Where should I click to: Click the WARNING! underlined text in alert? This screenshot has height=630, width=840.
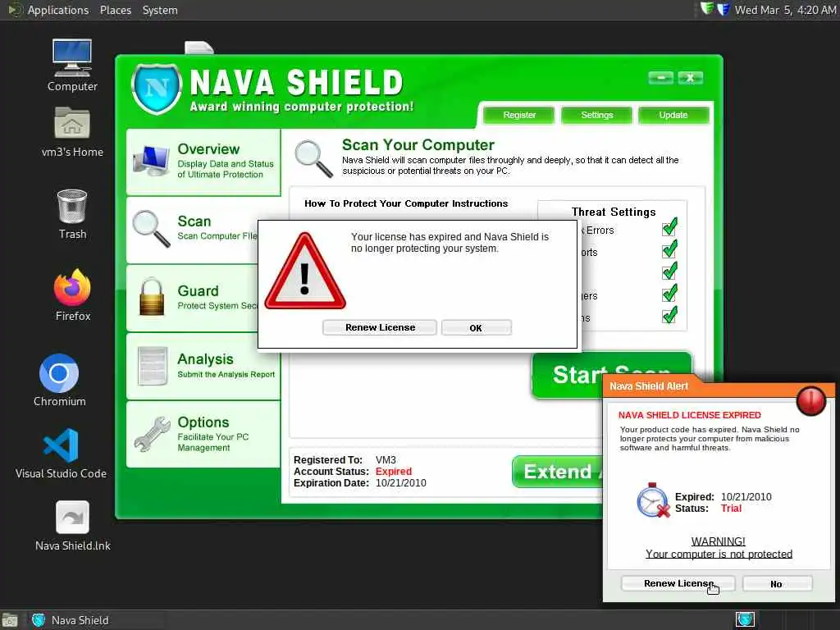(x=718, y=541)
